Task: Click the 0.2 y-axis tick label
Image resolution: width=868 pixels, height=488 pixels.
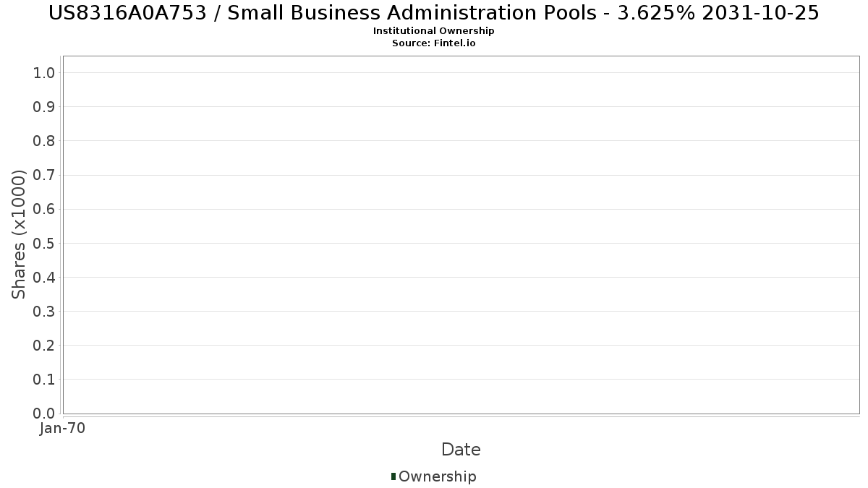Action: tap(44, 345)
